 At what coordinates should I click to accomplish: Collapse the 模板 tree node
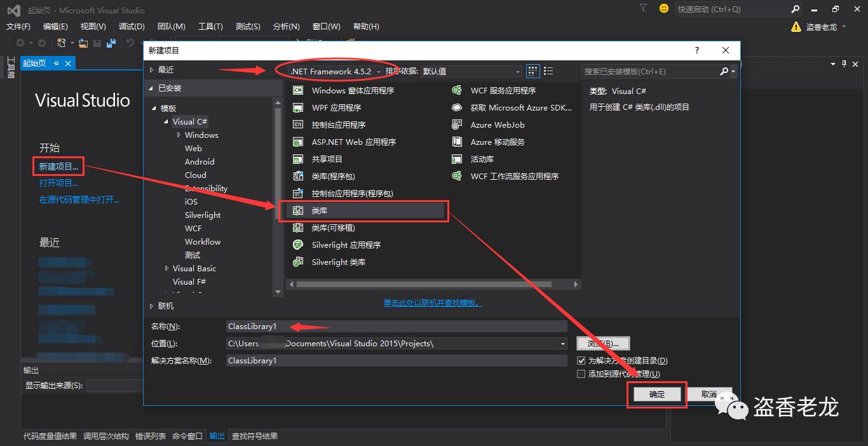click(154, 109)
